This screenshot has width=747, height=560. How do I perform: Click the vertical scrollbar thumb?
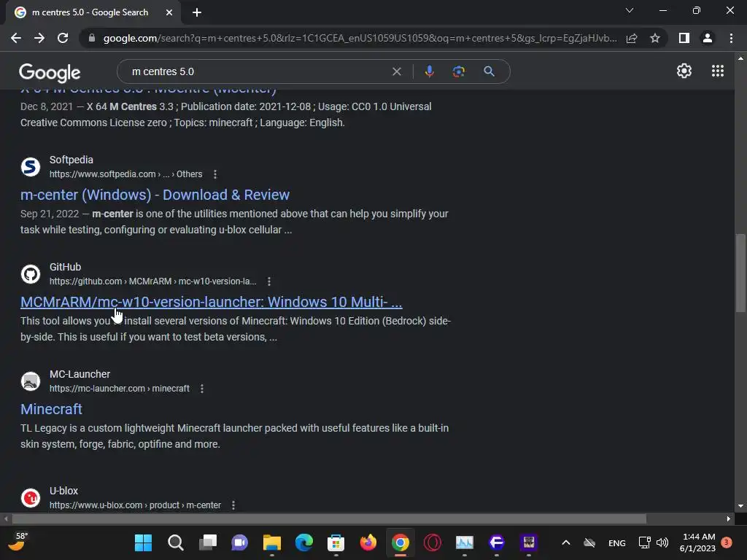[x=740, y=273]
